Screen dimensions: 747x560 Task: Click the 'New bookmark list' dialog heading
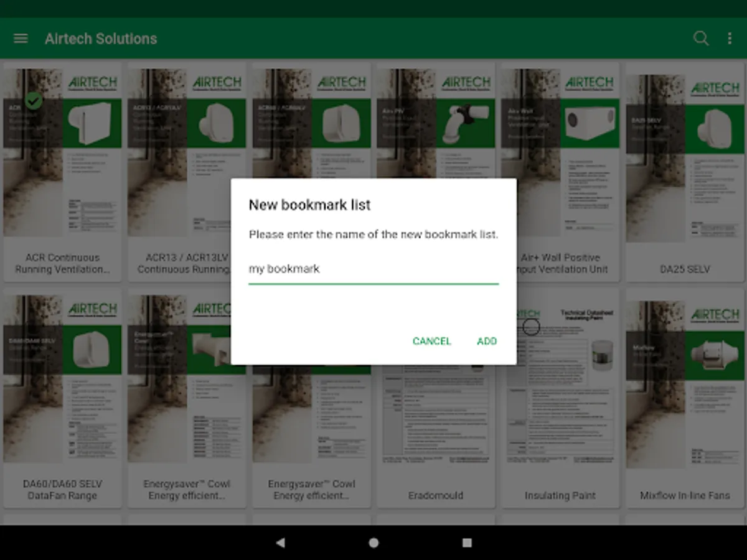tap(309, 205)
